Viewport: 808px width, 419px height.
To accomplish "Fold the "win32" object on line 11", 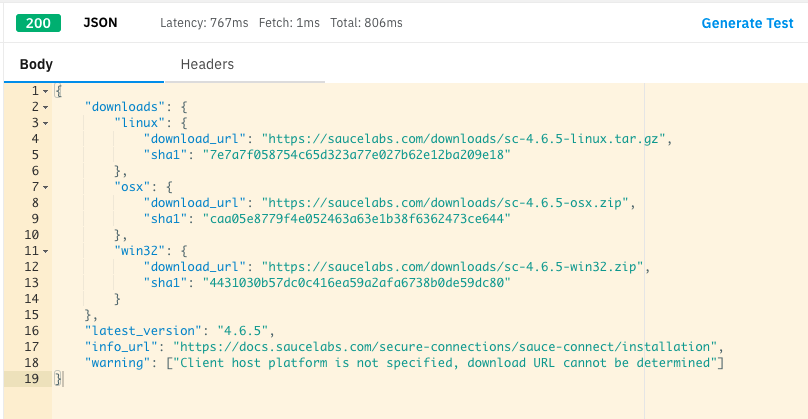I will tap(46, 250).
